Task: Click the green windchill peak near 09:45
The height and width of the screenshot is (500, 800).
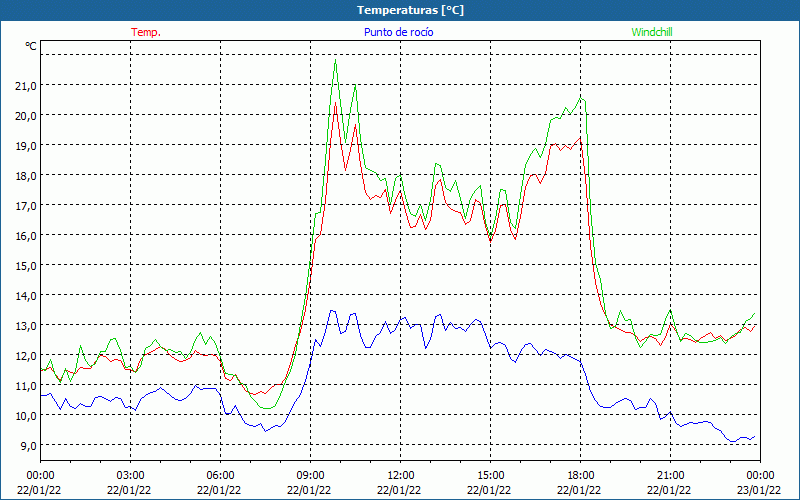Action: [x=335, y=60]
